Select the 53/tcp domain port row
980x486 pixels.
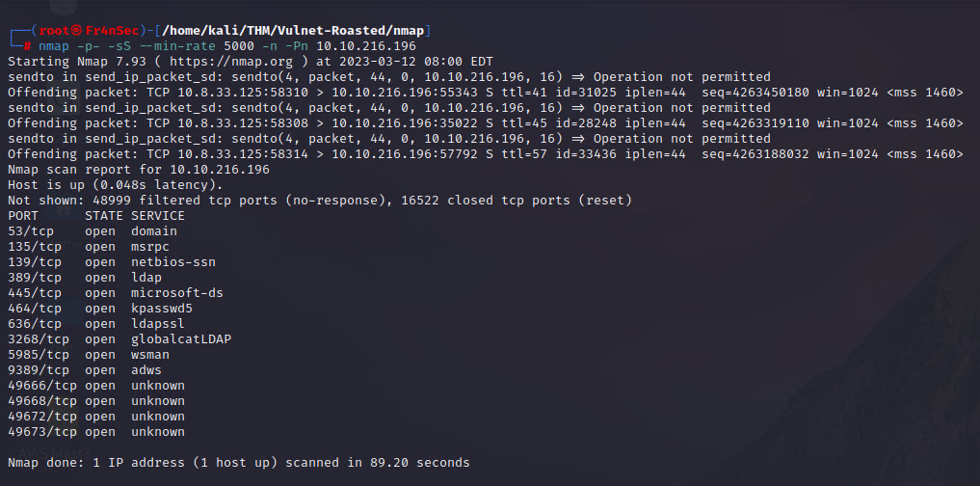[92, 231]
